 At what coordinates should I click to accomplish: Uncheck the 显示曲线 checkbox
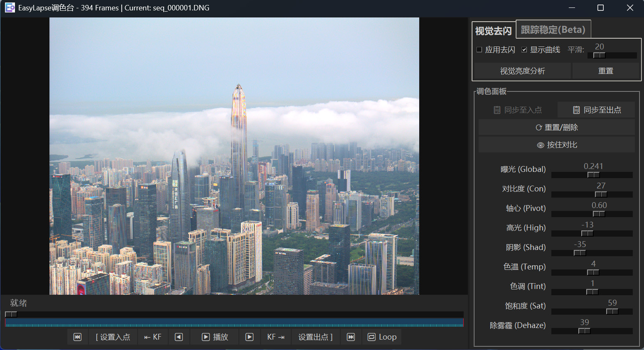click(x=524, y=49)
